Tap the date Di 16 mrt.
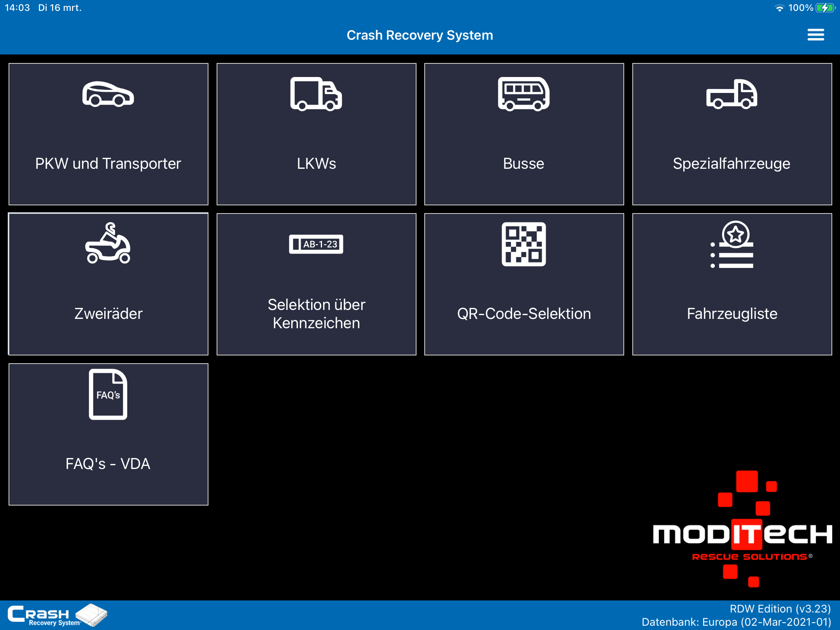 [60, 8]
